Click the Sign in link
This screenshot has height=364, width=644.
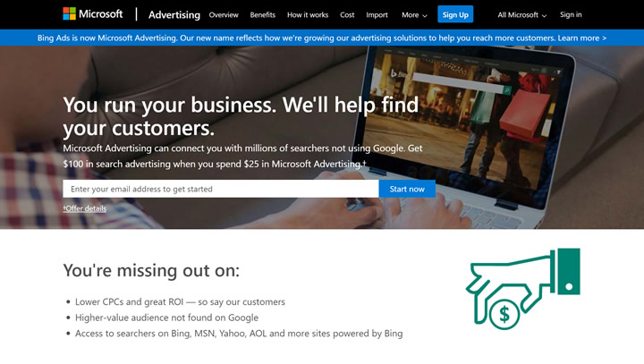coord(571,14)
